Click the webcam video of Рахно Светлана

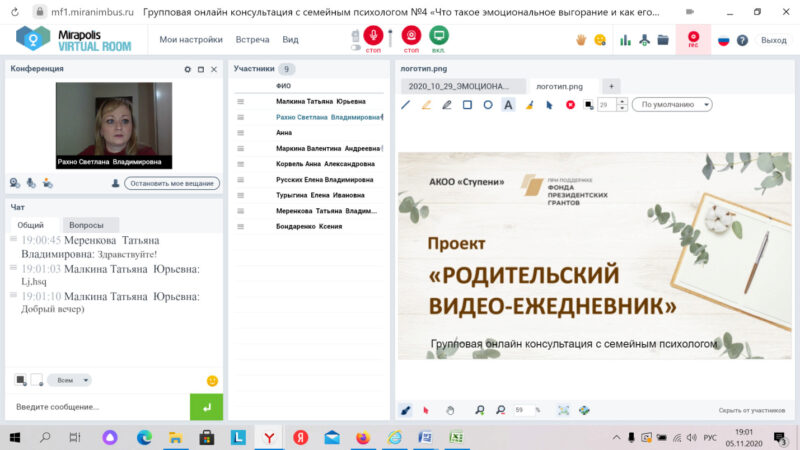pyautogui.click(x=114, y=126)
